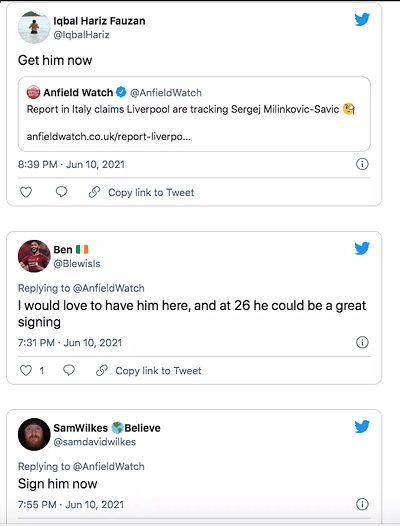Screen dimensions: 400x526
Task: Copy link to Iqbal Hariz Fauzan's tweet
Action: tap(141, 193)
